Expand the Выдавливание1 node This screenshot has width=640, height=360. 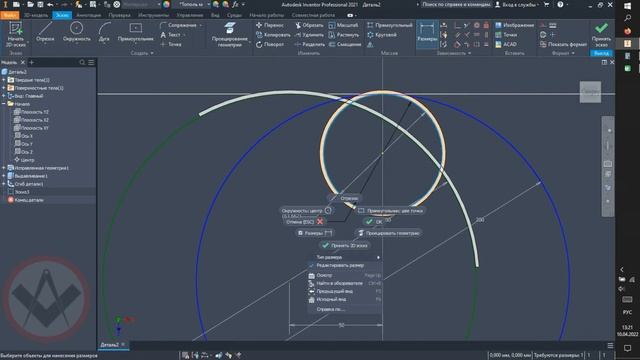tap(4, 176)
